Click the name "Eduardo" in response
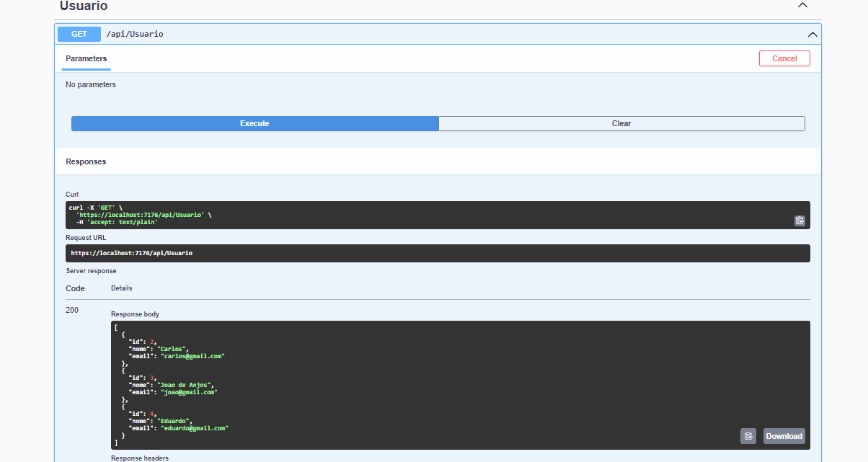 tap(174, 421)
